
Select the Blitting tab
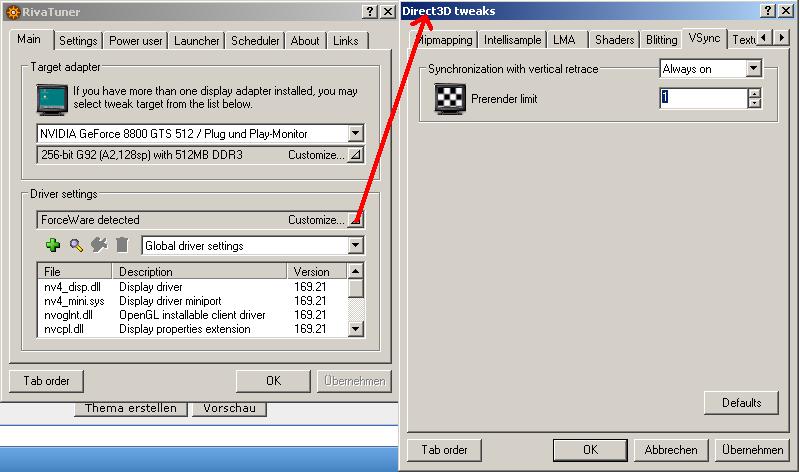click(x=661, y=40)
